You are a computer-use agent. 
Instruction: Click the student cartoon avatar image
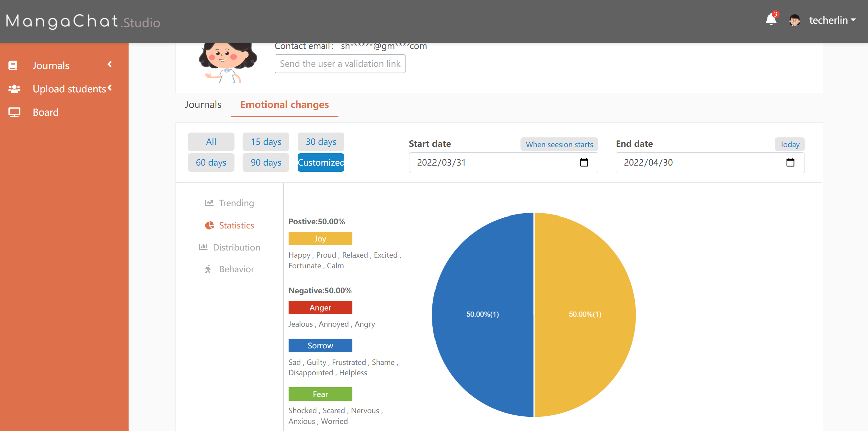point(227,63)
